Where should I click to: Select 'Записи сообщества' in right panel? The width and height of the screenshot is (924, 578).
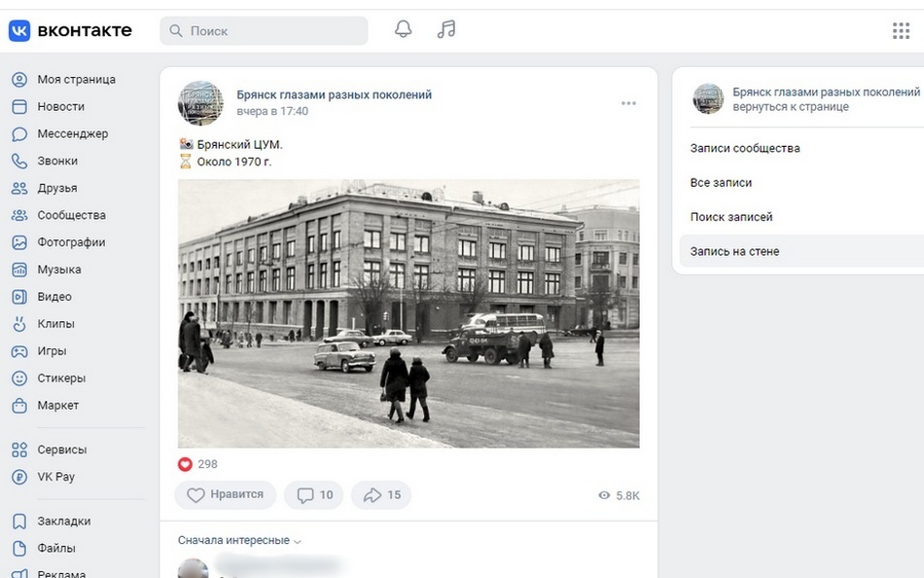tap(745, 149)
